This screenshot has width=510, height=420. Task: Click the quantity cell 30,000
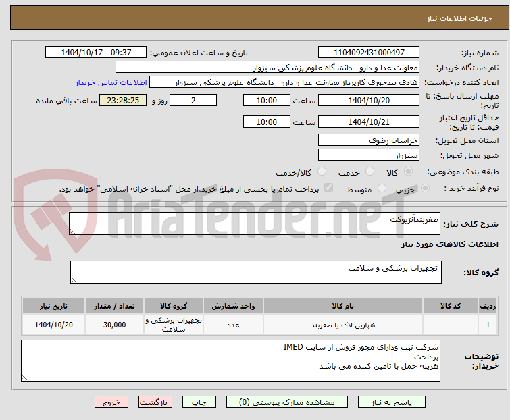point(114,325)
